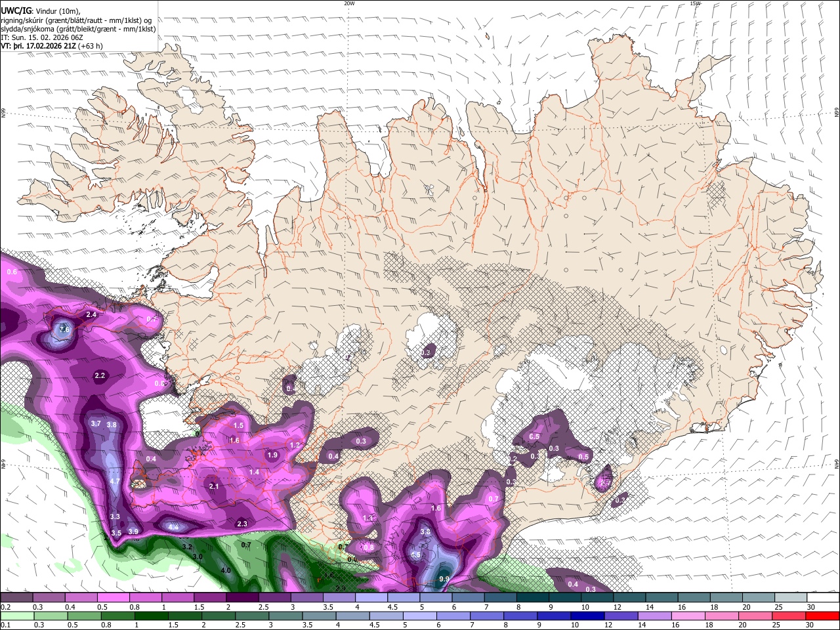Click the 3.7 value in the western band
Viewport: 840px width, 630px height.
[95, 424]
